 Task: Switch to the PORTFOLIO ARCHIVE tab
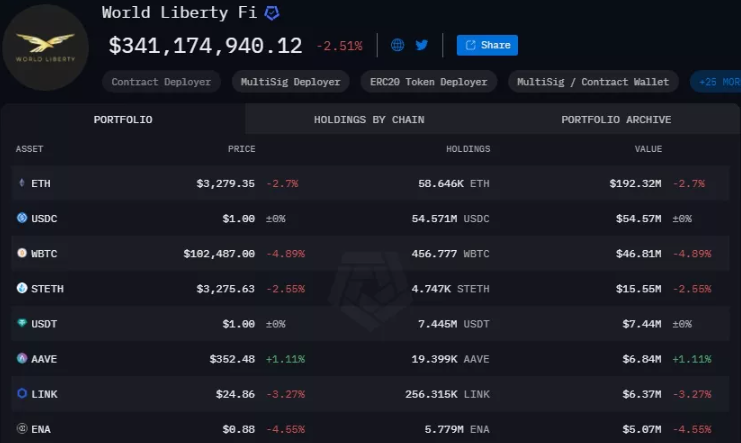(616, 120)
